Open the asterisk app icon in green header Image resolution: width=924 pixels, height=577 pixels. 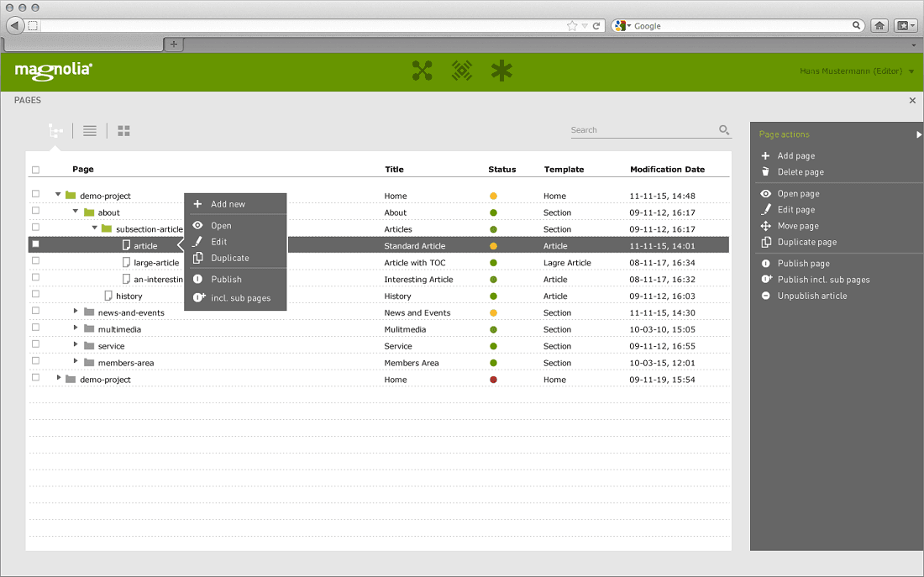[x=501, y=71]
